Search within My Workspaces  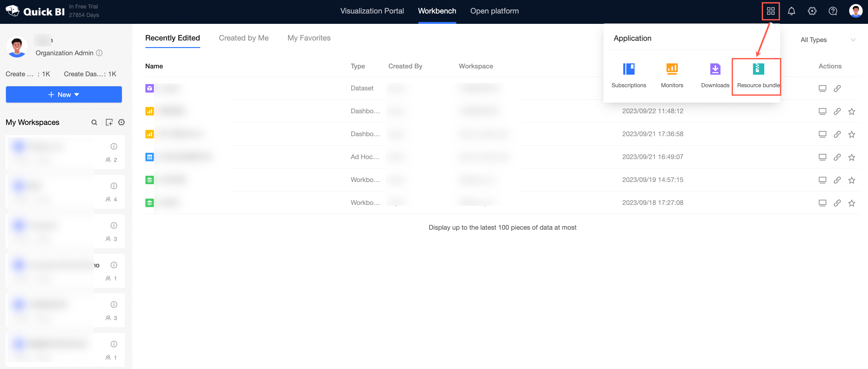pos(94,122)
